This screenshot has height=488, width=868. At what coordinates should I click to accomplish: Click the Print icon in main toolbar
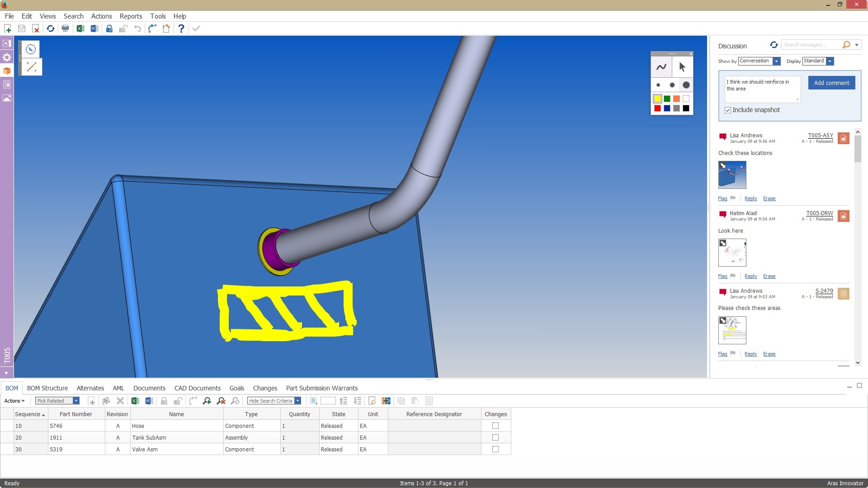pyautogui.click(x=65, y=28)
